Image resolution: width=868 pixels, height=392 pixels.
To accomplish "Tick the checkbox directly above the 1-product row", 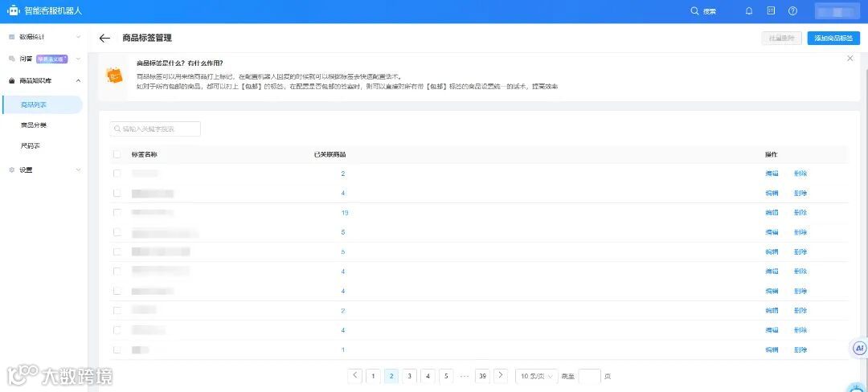I will point(117,330).
